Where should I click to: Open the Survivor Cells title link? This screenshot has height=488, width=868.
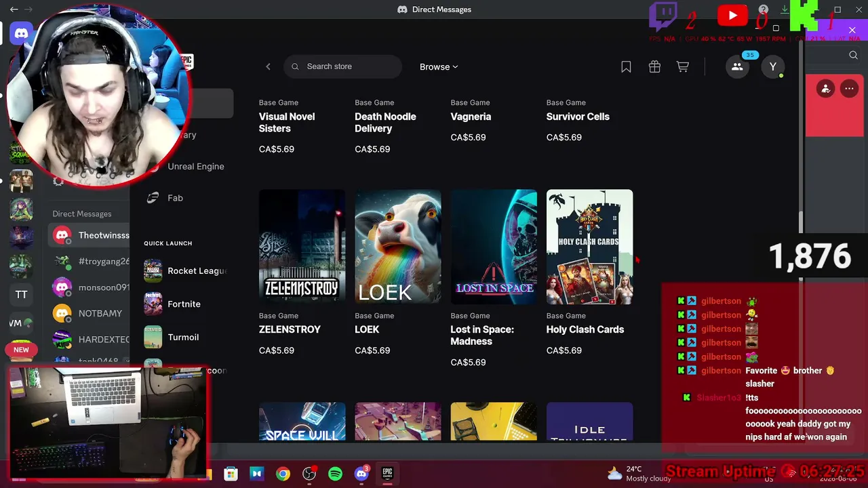[578, 117]
